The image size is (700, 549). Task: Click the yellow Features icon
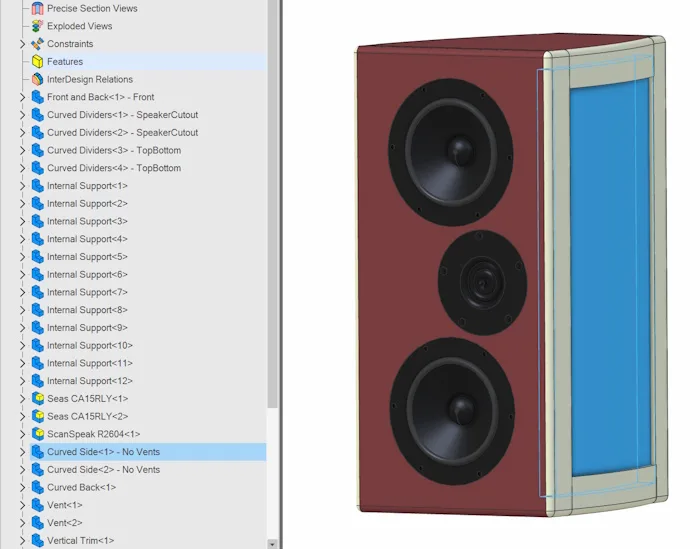tap(38, 62)
